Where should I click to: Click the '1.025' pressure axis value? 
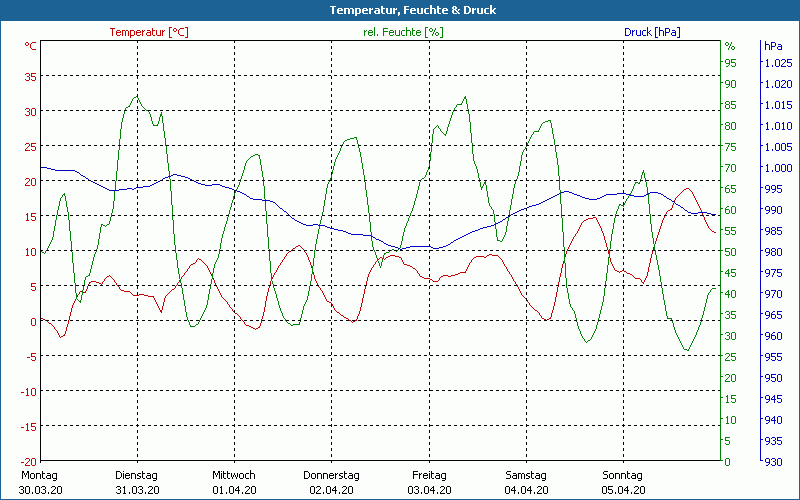[778, 63]
